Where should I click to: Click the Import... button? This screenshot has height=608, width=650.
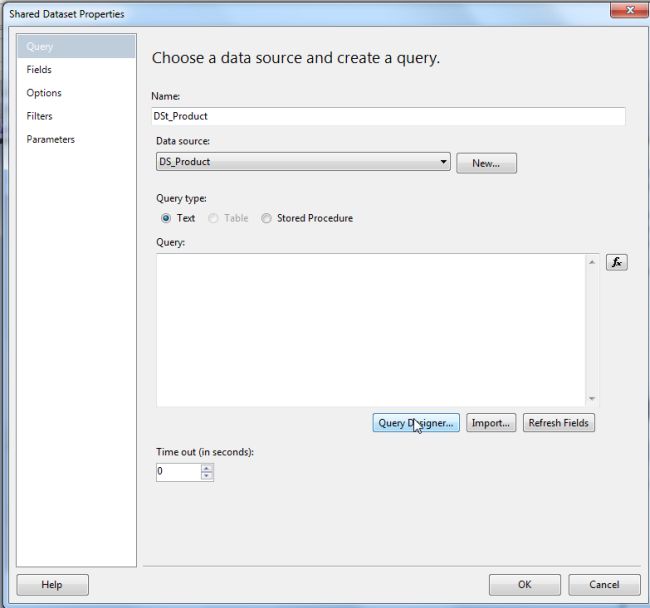[491, 423]
